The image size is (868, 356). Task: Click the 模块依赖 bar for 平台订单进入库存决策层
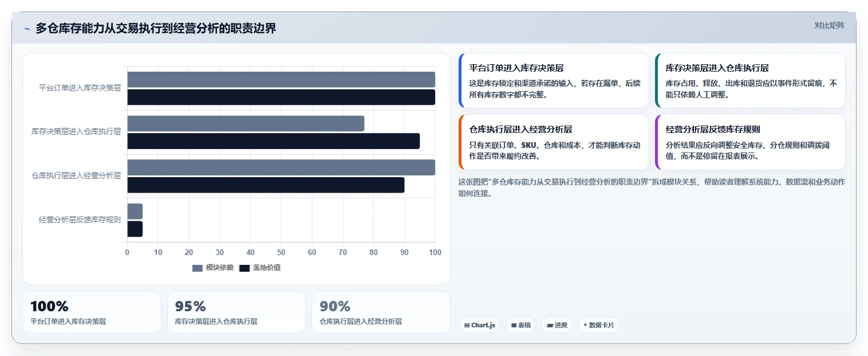tap(281, 80)
